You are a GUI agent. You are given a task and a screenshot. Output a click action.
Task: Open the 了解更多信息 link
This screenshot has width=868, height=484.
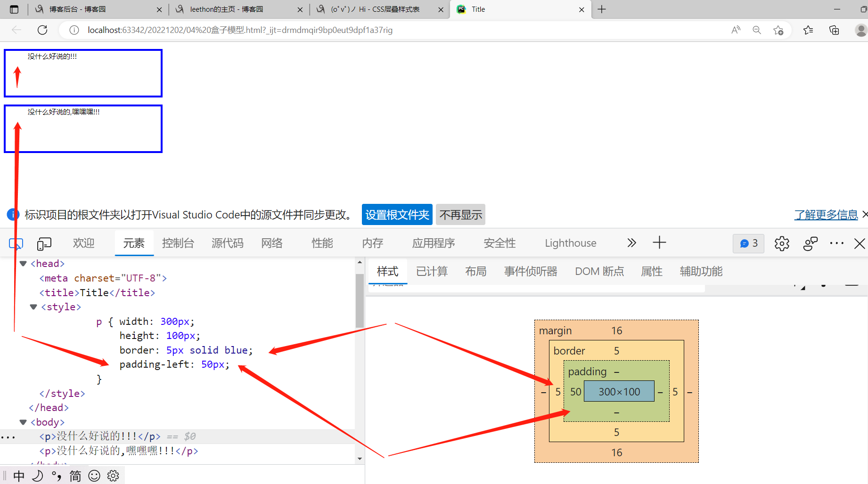click(826, 215)
